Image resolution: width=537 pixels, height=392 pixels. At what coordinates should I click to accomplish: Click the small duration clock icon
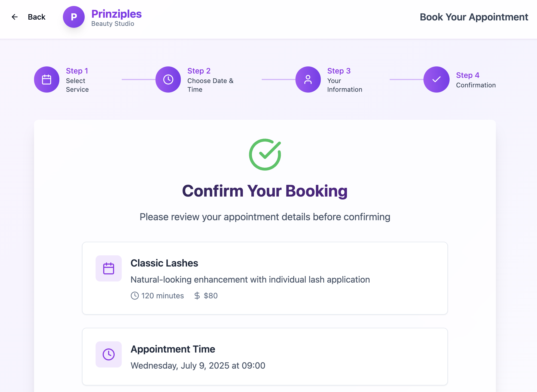tap(135, 296)
